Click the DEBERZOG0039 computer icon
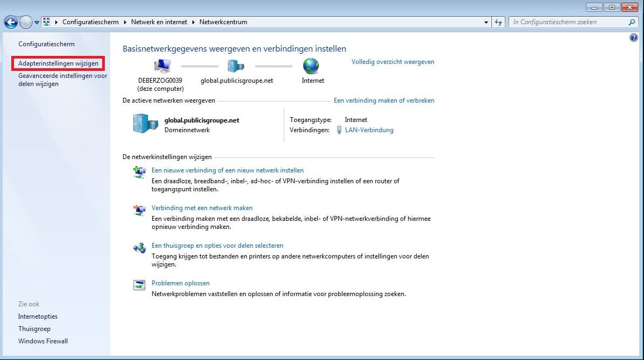The height and width of the screenshot is (360, 644). point(162,66)
